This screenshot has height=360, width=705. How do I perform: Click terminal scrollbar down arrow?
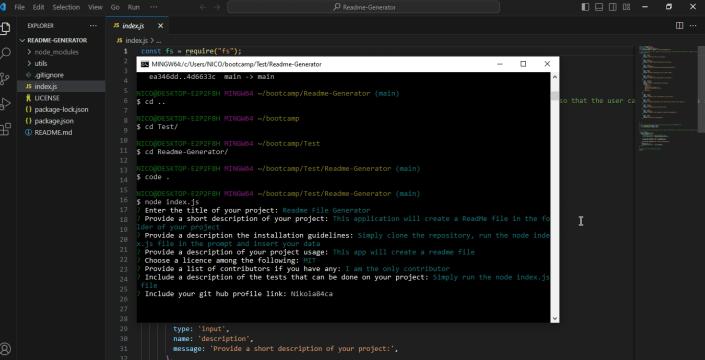(x=554, y=318)
